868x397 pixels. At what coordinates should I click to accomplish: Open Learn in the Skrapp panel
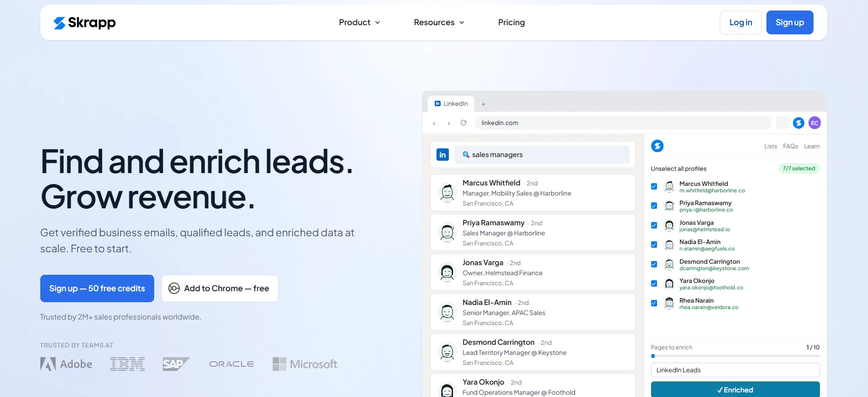[812, 147]
